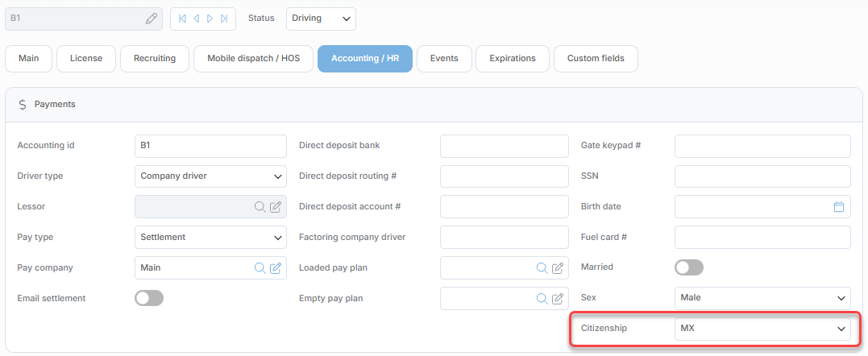
Task: Toggle Email settlement switch
Action: pyautogui.click(x=149, y=298)
